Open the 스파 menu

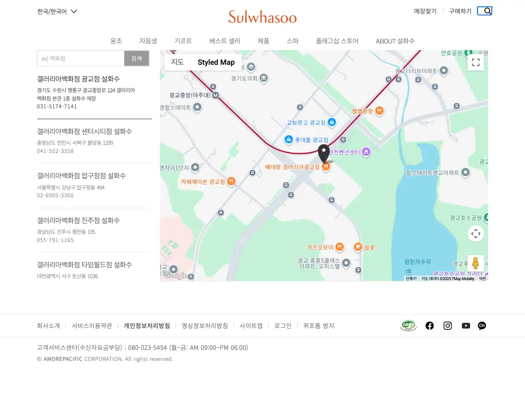pyautogui.click(x=292, y=41)
